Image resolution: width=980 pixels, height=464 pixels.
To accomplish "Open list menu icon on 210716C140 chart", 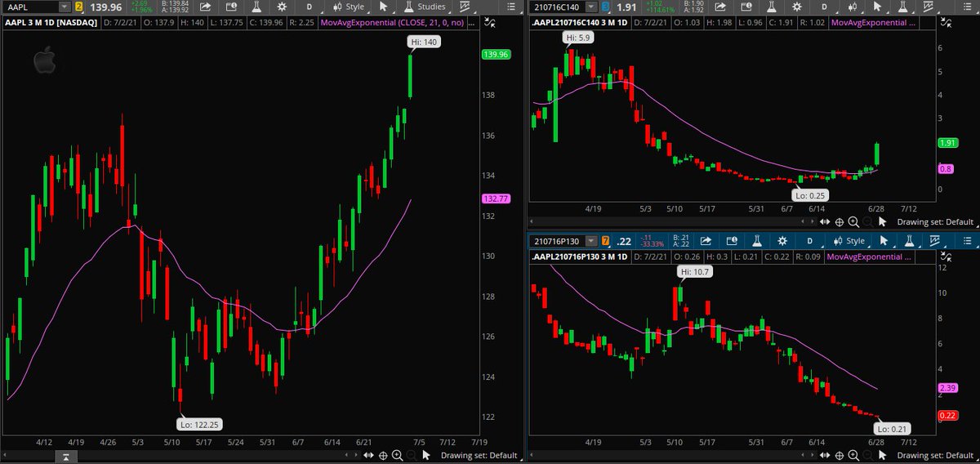I will coord(967,7).
